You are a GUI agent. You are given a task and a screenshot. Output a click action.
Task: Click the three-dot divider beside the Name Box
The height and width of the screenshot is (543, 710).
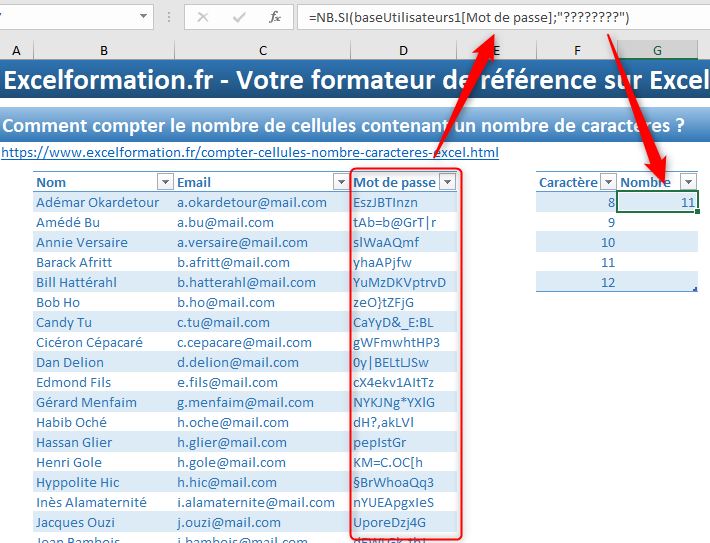coord(169,18)
